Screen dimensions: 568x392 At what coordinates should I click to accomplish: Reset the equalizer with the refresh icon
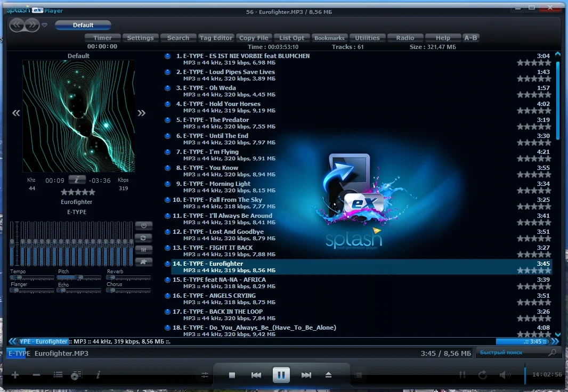[144, 238]
